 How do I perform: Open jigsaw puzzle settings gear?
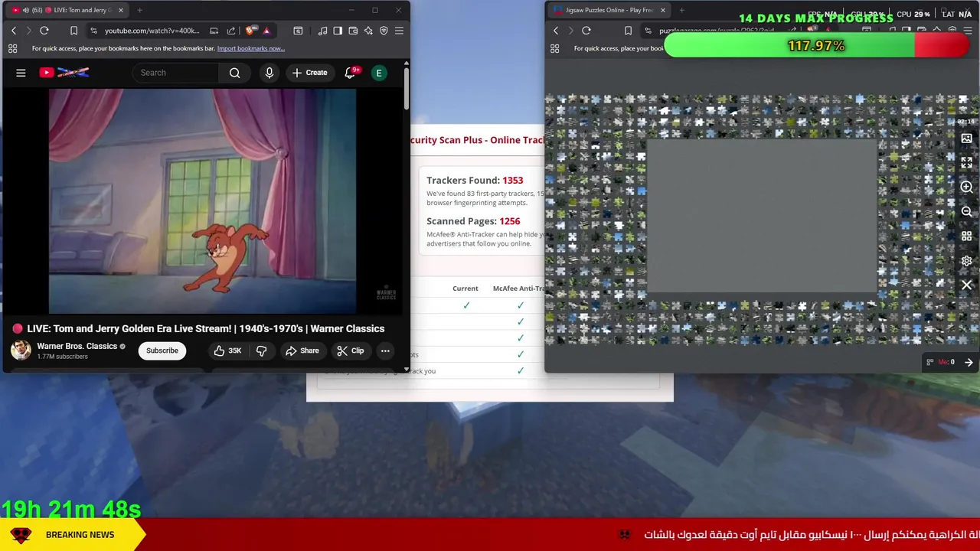click(966, 261)
